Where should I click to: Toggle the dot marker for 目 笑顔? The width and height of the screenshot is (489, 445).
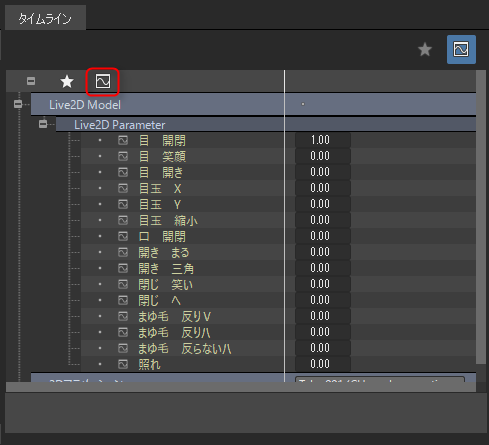pos(100,156)
